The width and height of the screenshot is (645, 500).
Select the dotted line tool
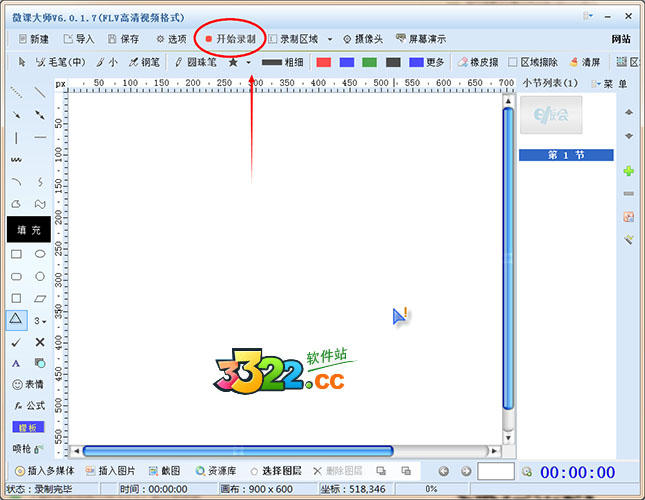[x=16, y=92]
